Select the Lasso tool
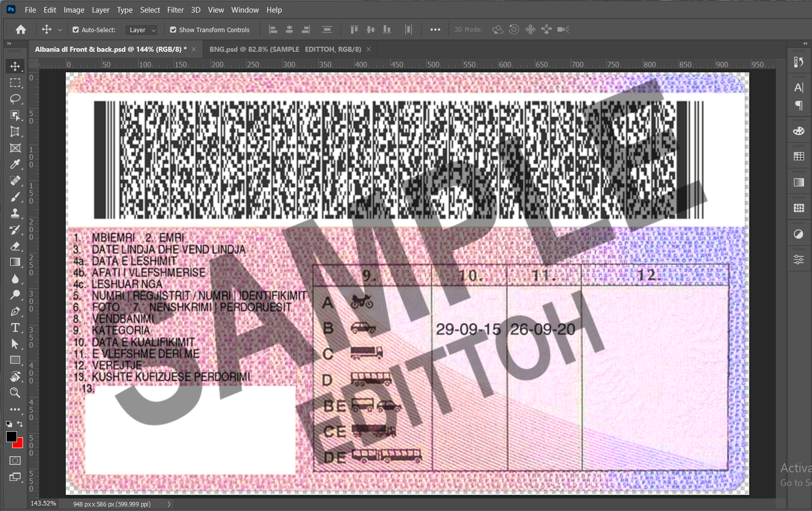Image resolution: width=812 pixels, height=511 pixels. click(15, 99)
